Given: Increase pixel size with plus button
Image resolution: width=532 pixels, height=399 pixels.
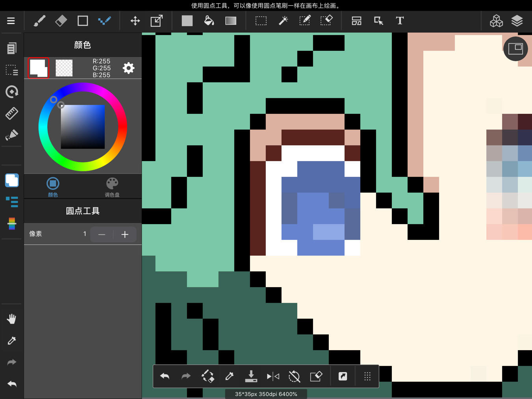Looking at the screenshot, I should tap(125, 234).
